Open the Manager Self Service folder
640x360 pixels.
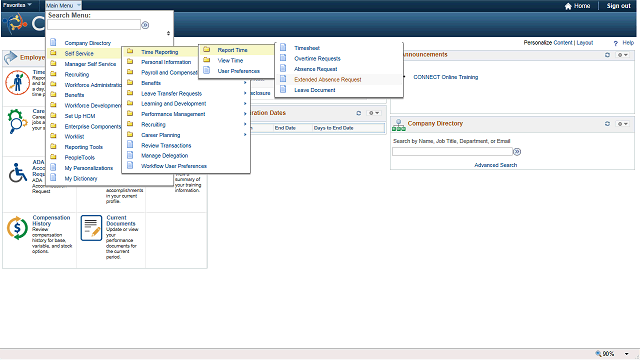[x=90, y=64]
